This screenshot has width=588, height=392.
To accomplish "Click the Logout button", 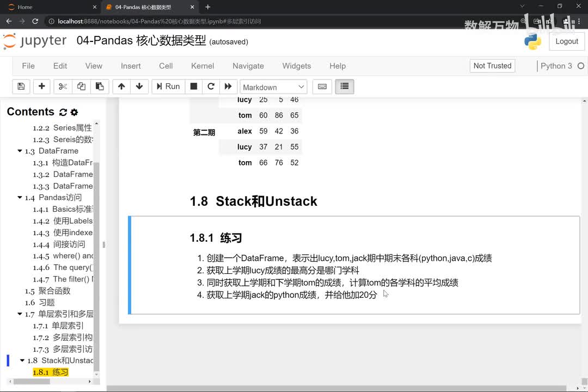I will [x=567, y=41].
